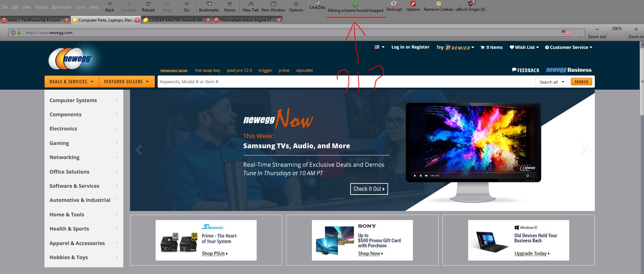644x274 pixels.
Task: Expand Components category
Action: [x=84, y=114]
